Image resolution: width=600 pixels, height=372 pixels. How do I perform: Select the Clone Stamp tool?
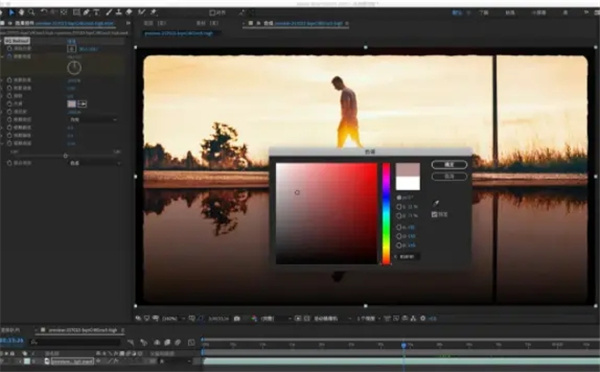click(x=119, y=12)
